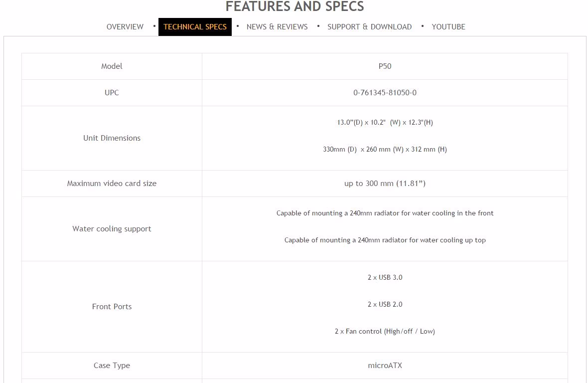This screenshot has width=588, height=383.
Task: Select the Technical Specs tab
Action: click(195, 26)
